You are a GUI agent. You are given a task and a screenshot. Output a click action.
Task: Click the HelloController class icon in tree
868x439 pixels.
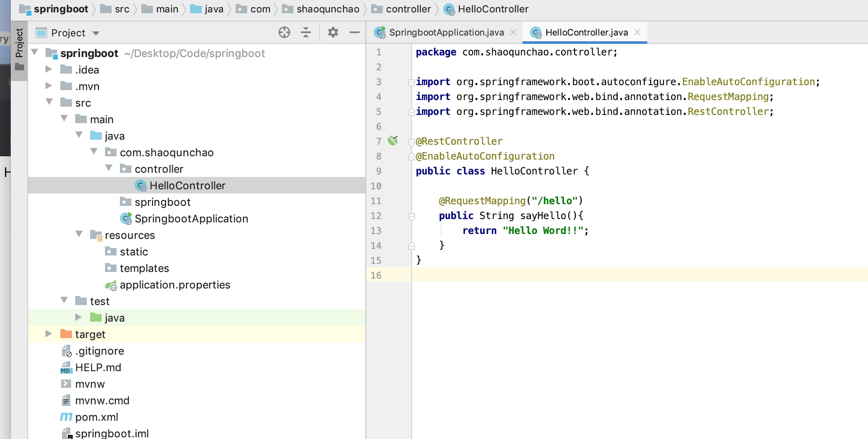[141, 186]
